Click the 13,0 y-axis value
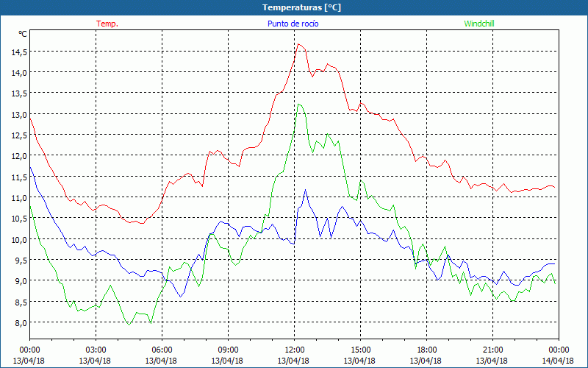Viewport: 588px width, 368px height. [19, 114]
